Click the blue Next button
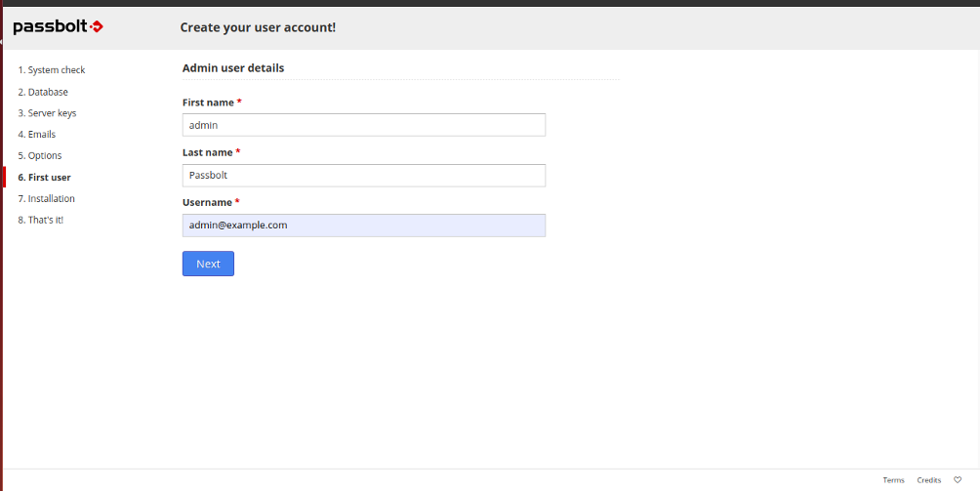Screen dimensions: 980x492 (208, 264)
